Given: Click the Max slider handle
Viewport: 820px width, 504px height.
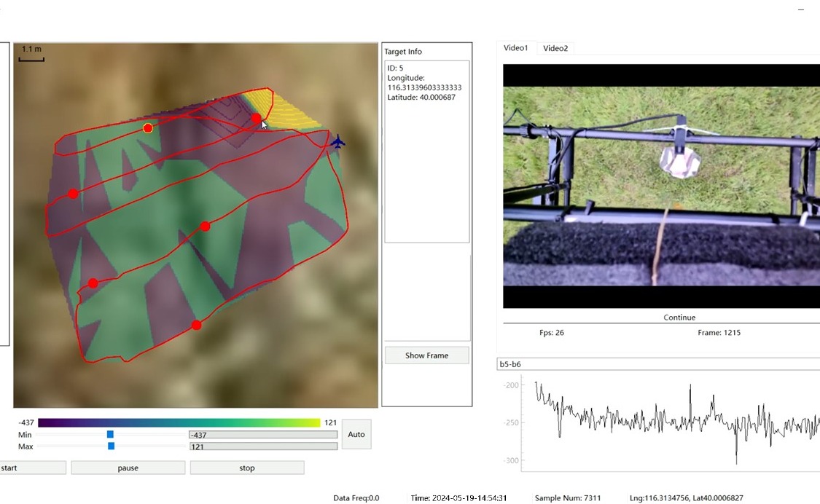Looking at the screenshot, I should pyautogui.click(x=112, y=446).
